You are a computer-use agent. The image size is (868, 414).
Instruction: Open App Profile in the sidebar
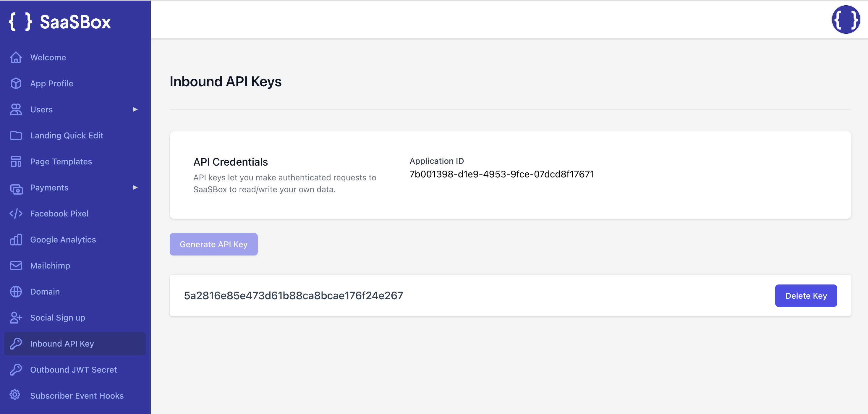point(75,83)
